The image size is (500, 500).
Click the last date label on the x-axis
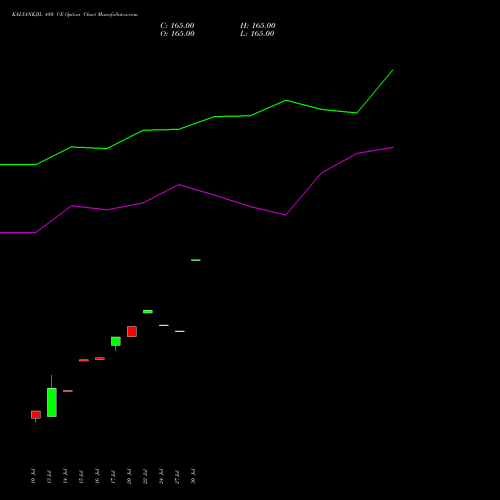tap(193, 476)
